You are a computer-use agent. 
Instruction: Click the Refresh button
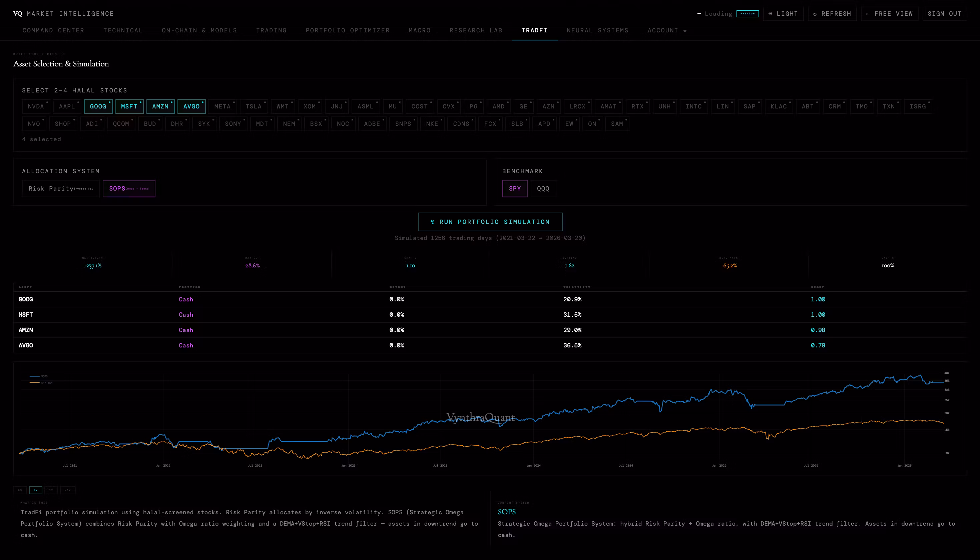pyautogui.click(x=832, y=14)
